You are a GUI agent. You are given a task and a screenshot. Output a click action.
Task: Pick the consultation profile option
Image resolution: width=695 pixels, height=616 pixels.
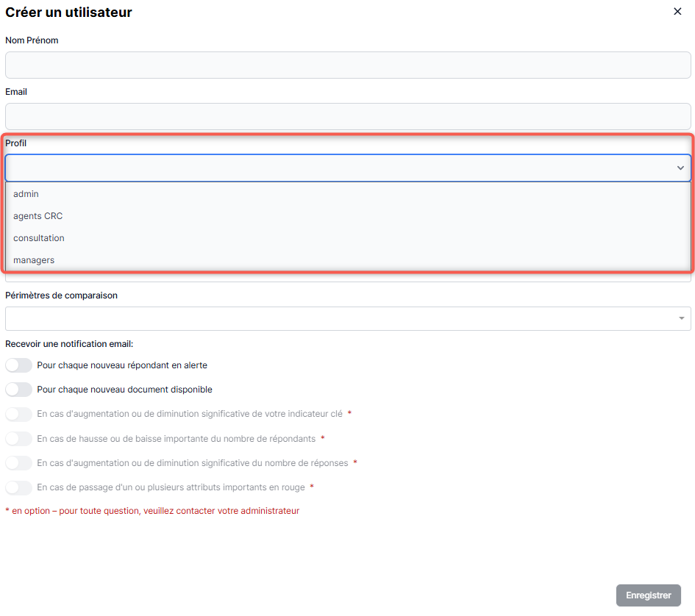(39, 238)
